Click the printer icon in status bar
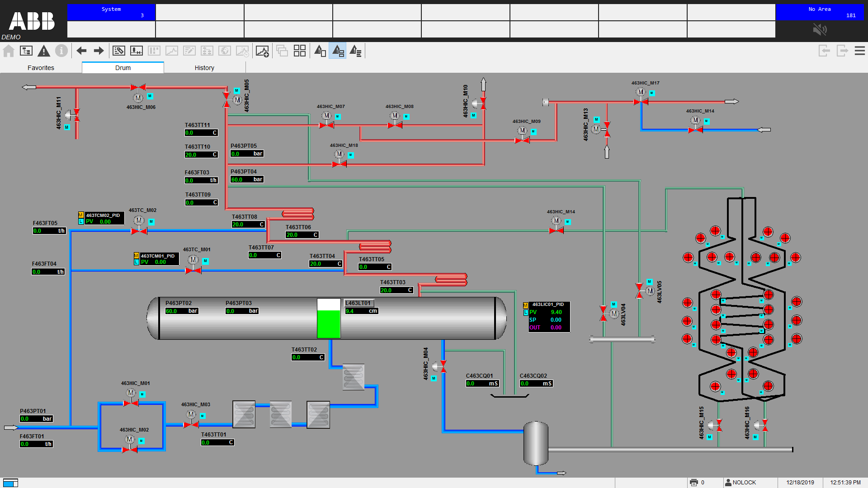This screenshot has height=488, width=868. [694, 483]
